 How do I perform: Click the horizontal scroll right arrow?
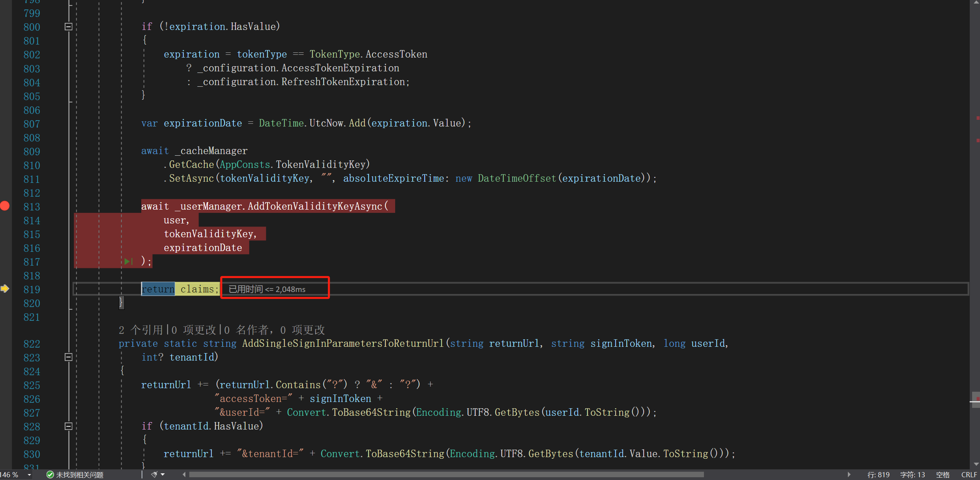[849, 474]
